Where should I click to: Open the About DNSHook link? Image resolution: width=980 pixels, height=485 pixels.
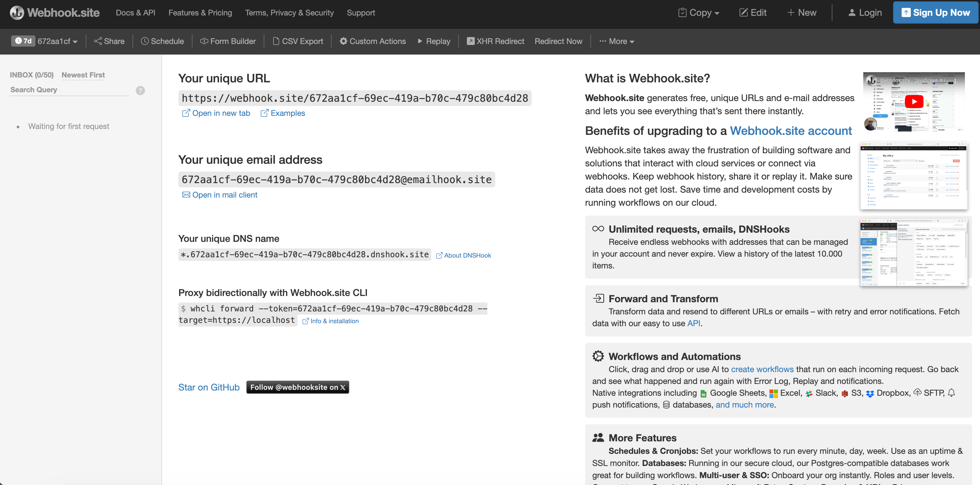click(x=463, y=255)
